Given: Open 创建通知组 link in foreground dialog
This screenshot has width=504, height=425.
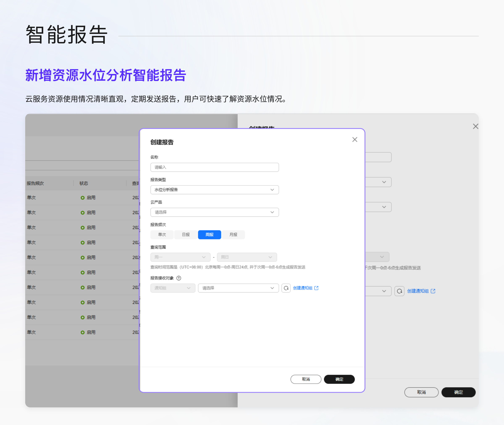Looking at the screenshot, I should 303,288.
